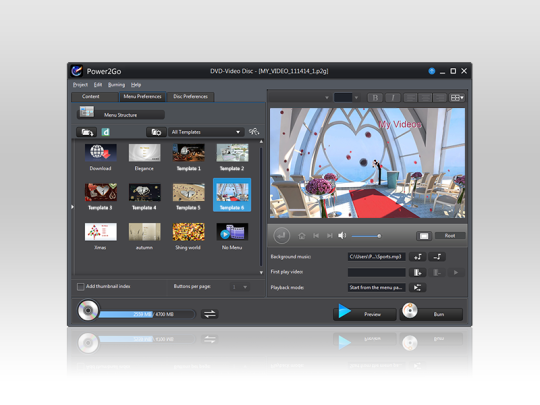Click the Playback mode field
Viewport: 540px width, 405px height.
point(376,288)
